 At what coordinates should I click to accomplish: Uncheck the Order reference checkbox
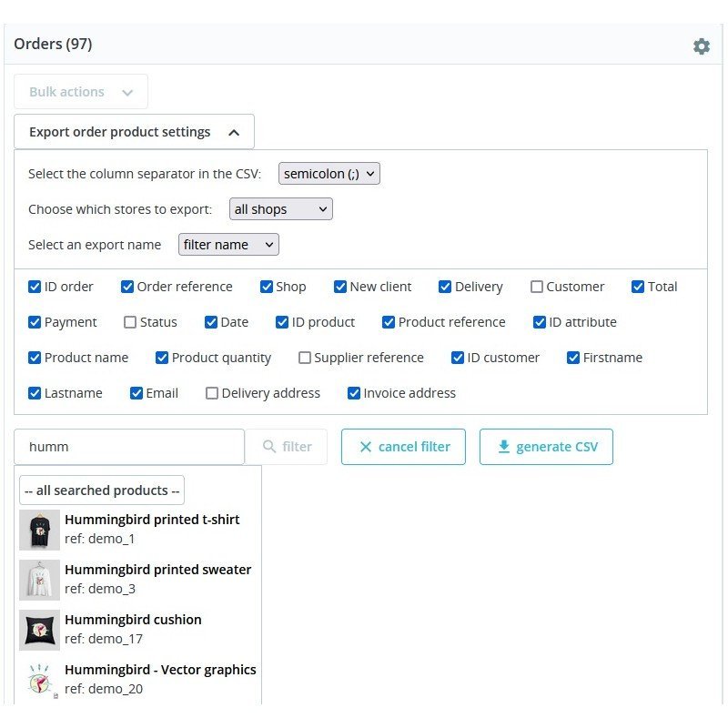127,287
